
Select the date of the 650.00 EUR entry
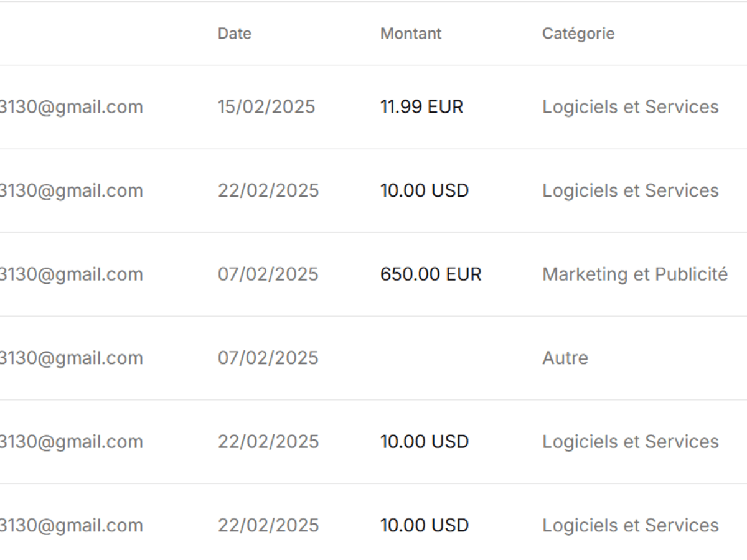point(268,274)
